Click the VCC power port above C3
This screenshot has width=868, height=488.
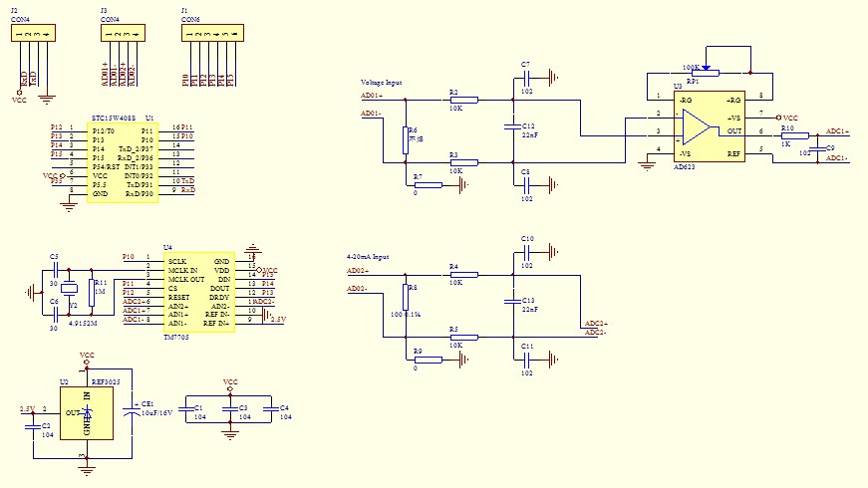[x=230, y=385]
